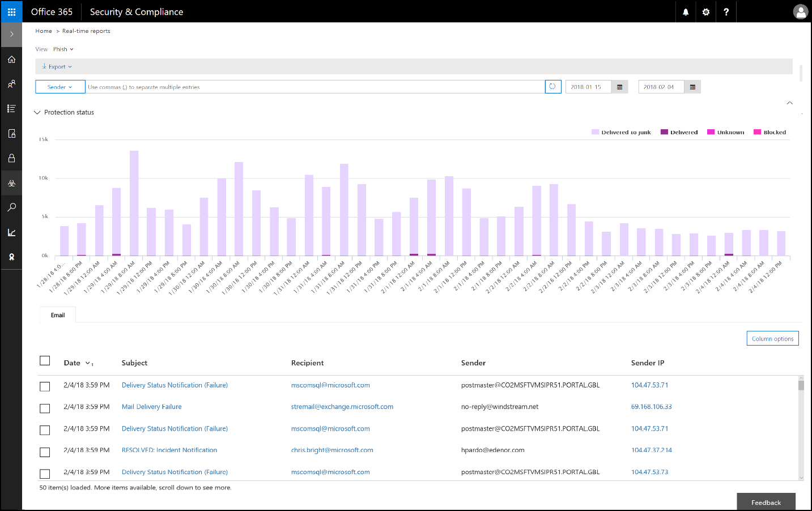Image resolution: width=812 pixels, height=511 pixels.
Task: Open the Real-time reports breadcrumb link
Action: (x=86, y=31)
